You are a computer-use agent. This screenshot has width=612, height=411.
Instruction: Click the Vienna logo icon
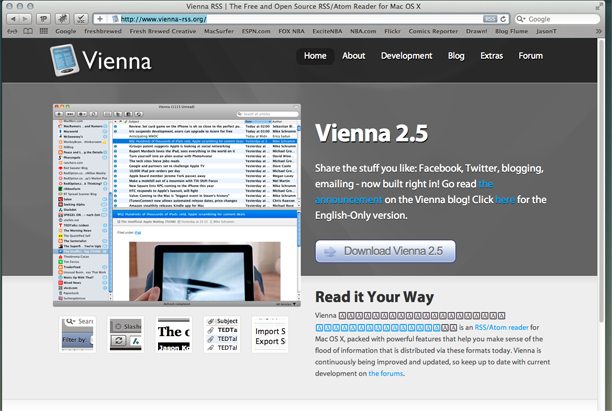64,60
